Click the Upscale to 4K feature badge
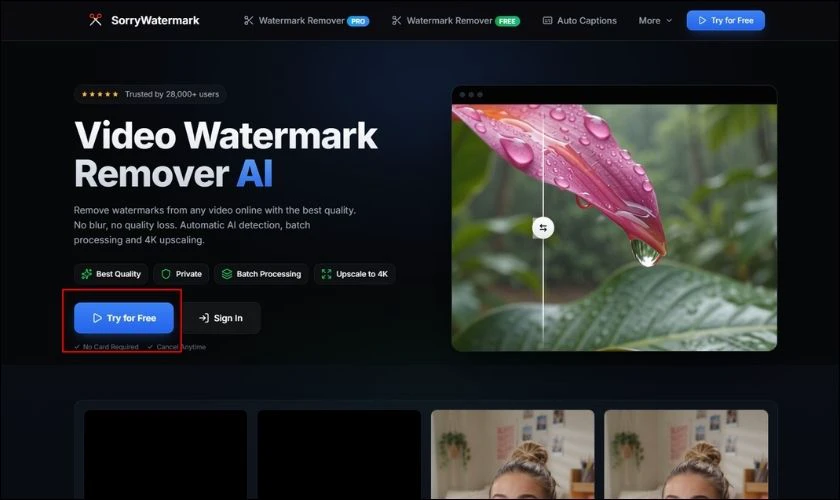840x500 pixels. [x=355, y=274]
